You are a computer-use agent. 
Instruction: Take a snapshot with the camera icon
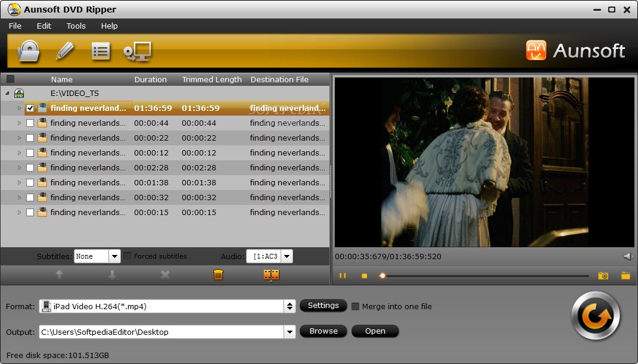pyautogui.click(x=603, y=276)
